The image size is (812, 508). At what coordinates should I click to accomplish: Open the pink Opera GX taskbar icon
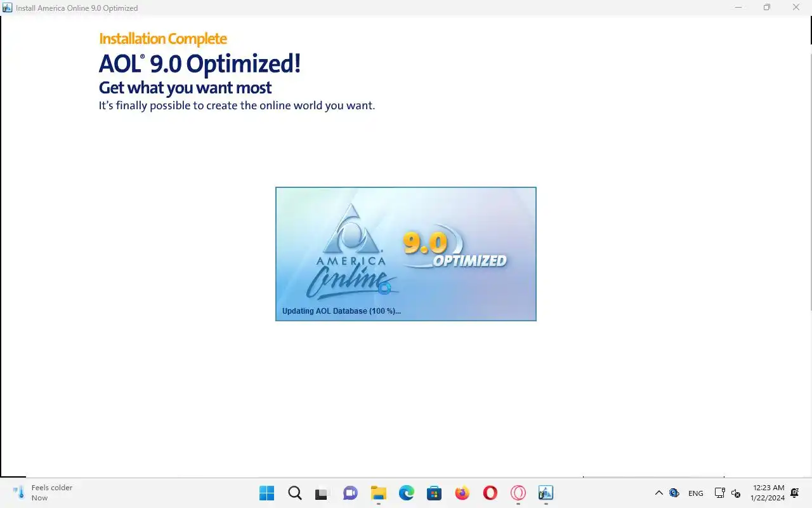pos(518,493)
